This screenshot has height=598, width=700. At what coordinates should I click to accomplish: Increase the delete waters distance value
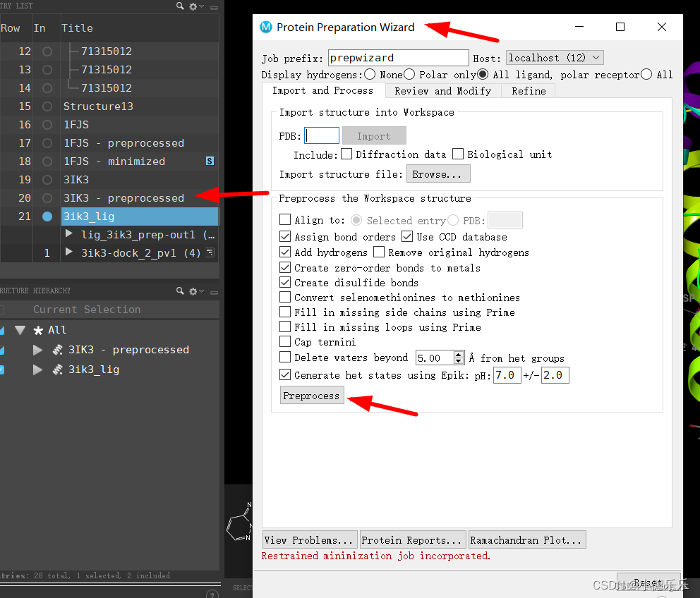[x=459, y=355]
